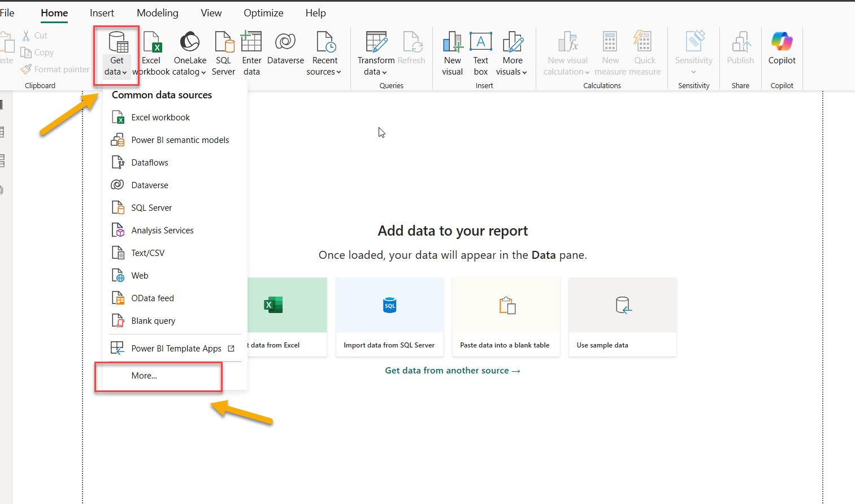Viewport: 855px width, 504px height.
Task: Select the Home tab
Action: [54, 12]
